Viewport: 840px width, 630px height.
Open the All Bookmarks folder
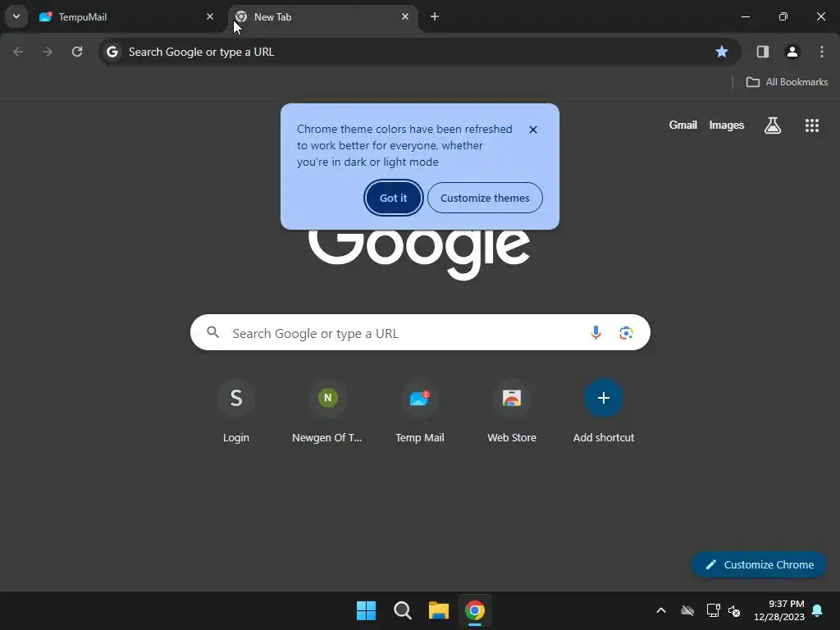click(x=787, y=82)
